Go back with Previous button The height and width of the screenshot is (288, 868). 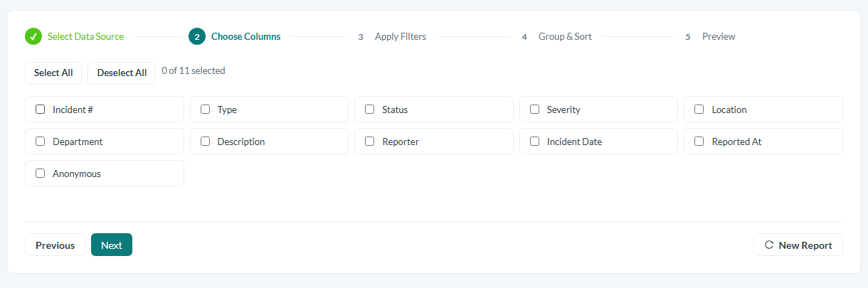coord(55,245)
